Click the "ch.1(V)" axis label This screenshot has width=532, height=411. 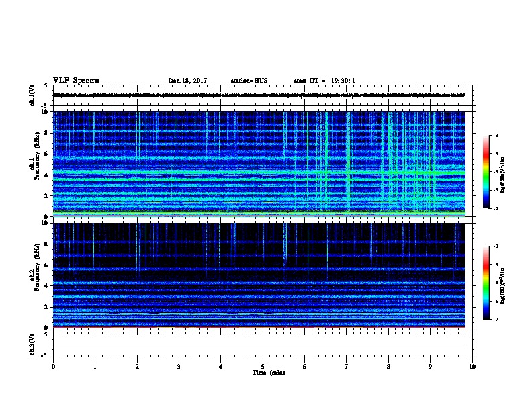coord(32,95)
